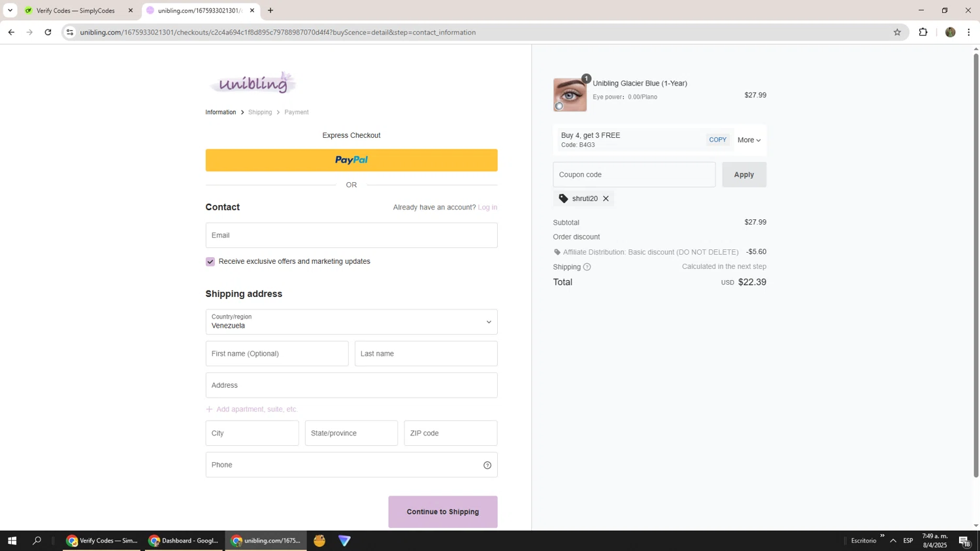Click the address bar URL
The width and height of the screenshot is (980, 551).
(278, 32)
